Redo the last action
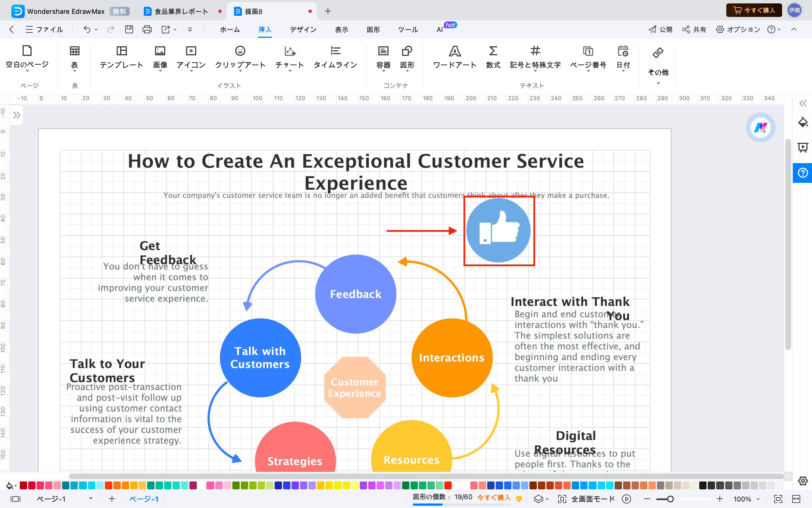The height and width of the screenshot is (508, 812). 111,30
